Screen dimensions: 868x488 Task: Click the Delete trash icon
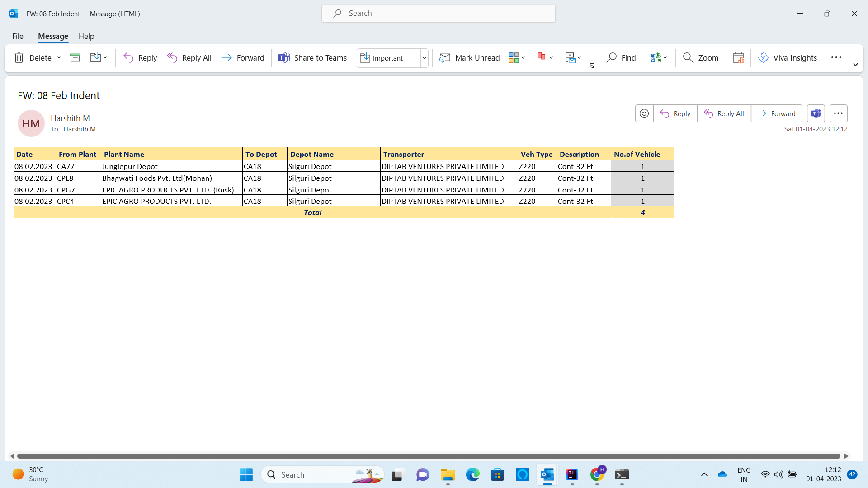[19, 58]
